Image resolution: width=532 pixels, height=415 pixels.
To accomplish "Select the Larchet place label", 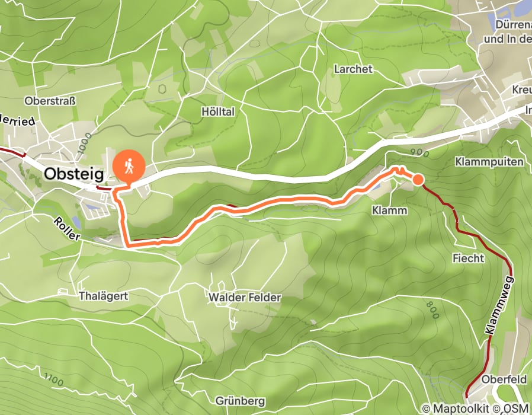I will 353,69.
